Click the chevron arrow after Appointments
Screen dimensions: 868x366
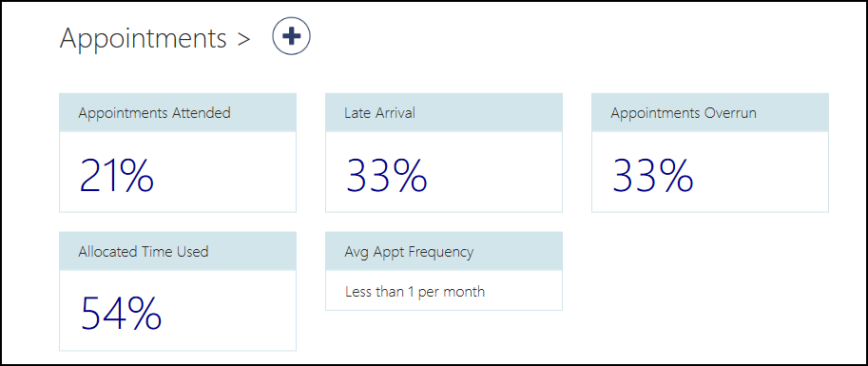[x=243, y=40]
